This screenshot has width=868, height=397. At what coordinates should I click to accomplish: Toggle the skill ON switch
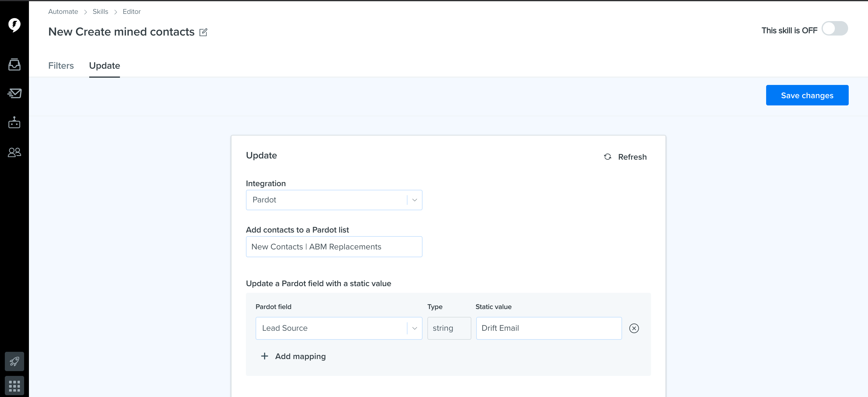coord(834,29)
